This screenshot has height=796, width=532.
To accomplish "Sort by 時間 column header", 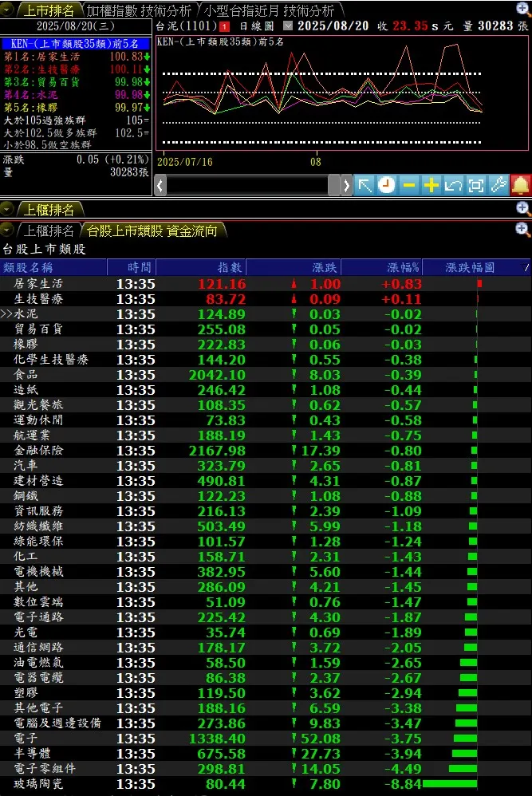I will (x=132, y=267).
